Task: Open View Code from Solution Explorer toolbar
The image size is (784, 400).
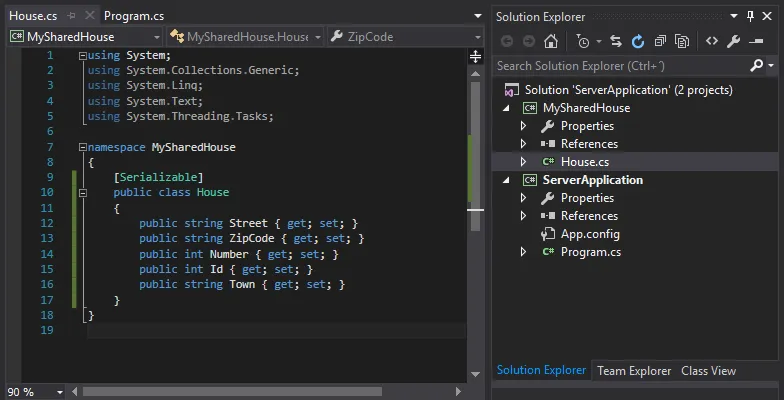Action: [x=712, y=41]
